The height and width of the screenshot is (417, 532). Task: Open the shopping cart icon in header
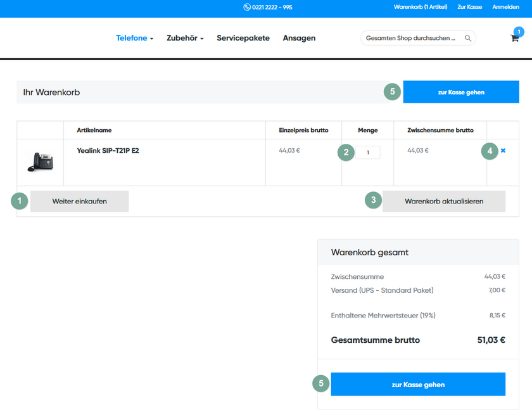(x=515, y=38)
